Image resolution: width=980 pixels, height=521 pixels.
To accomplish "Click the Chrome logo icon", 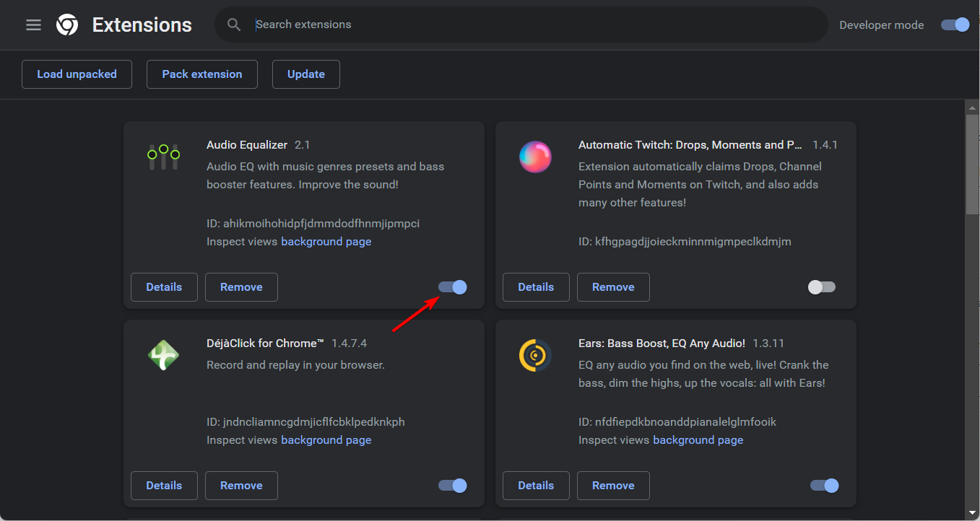I will pyautogui.click(x=67, y=25).
